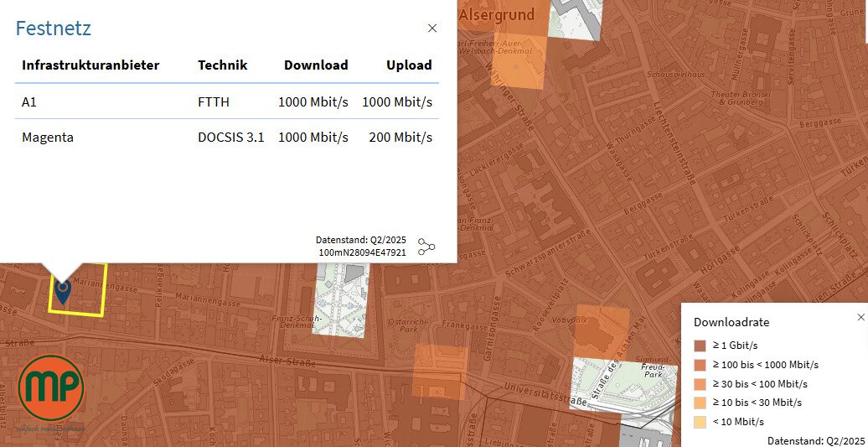Click the Alsergrund district label
The width and height of the screenshot is (868, 447).
click(x=497, y=14)
